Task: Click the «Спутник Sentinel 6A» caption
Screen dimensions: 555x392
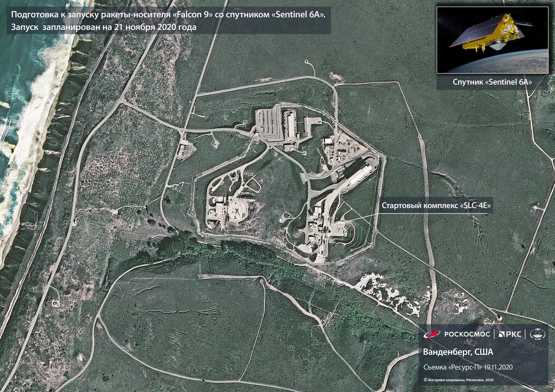Action: pos(492,82)
